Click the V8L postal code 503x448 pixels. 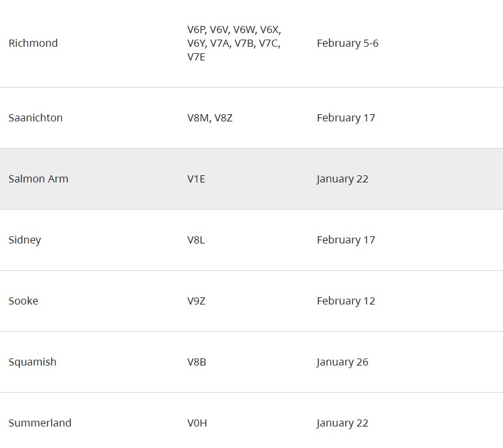point(196,240)
